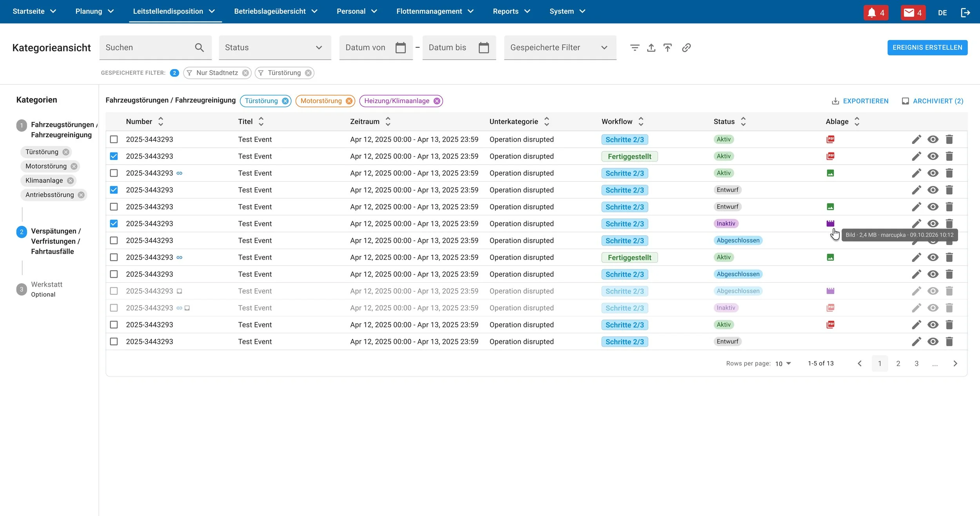Open the image attachment in the Fertigstellt row with link icon
The height and width of the screenshot is (516, 980).
(830, 257)
